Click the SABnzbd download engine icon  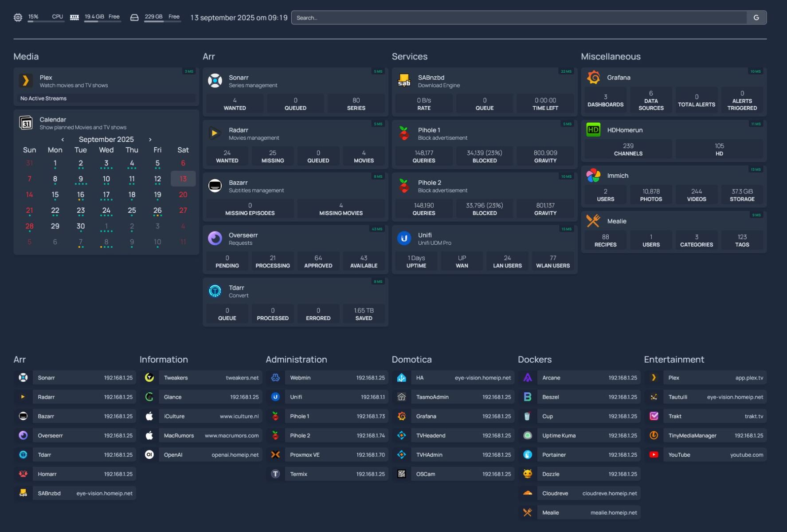click(404, 81)
